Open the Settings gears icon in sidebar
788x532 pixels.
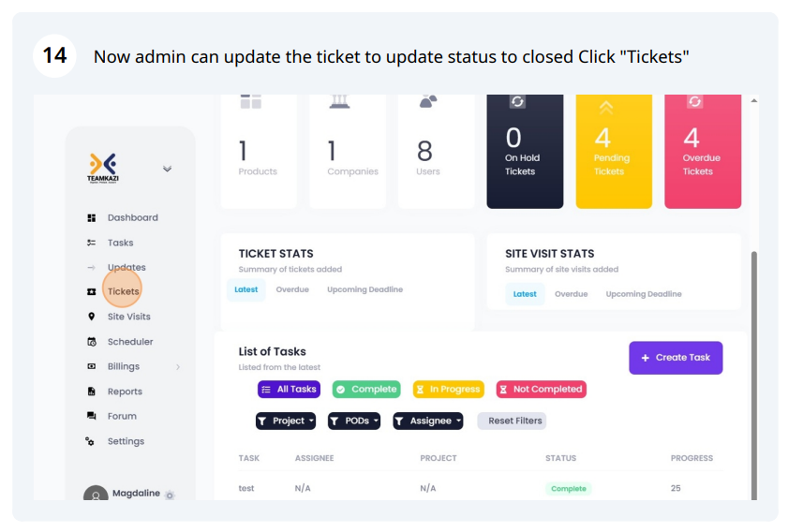coord(90,441)
